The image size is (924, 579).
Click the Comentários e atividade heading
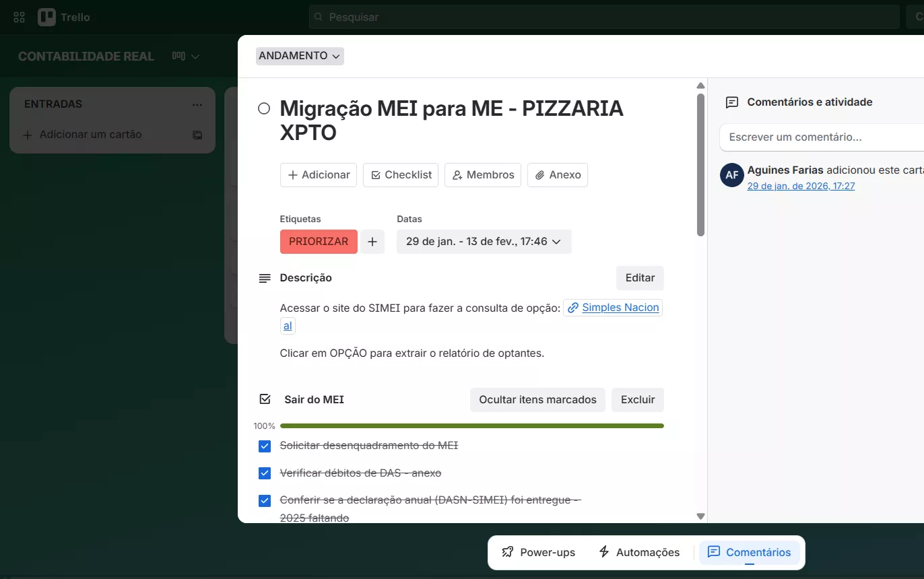(810, 102)
